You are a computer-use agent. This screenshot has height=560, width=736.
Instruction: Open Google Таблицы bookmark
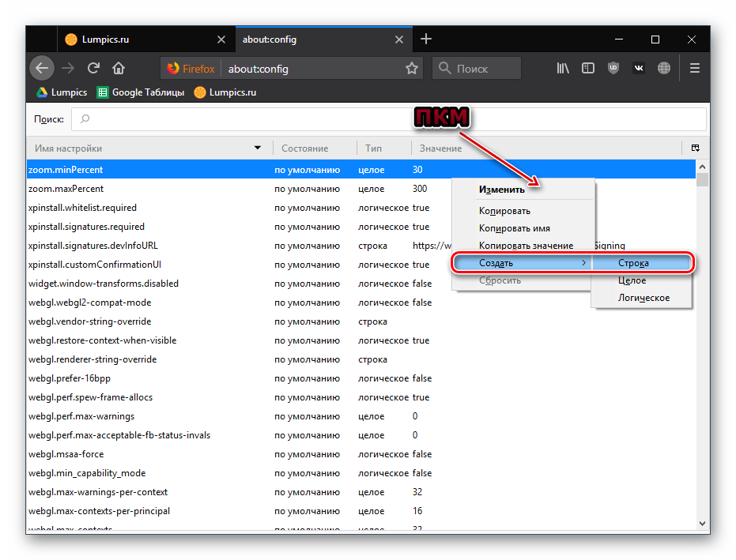click(141, 92)
